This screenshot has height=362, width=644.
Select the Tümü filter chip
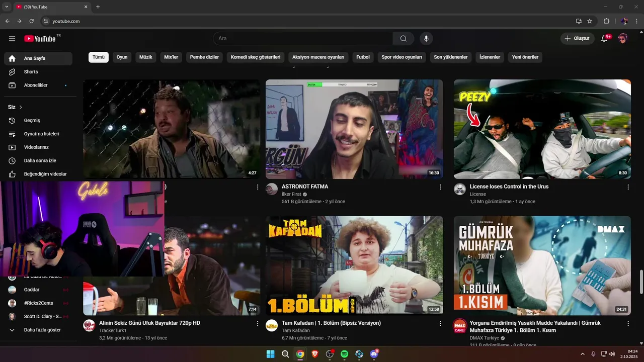click(x=99, y=57)
